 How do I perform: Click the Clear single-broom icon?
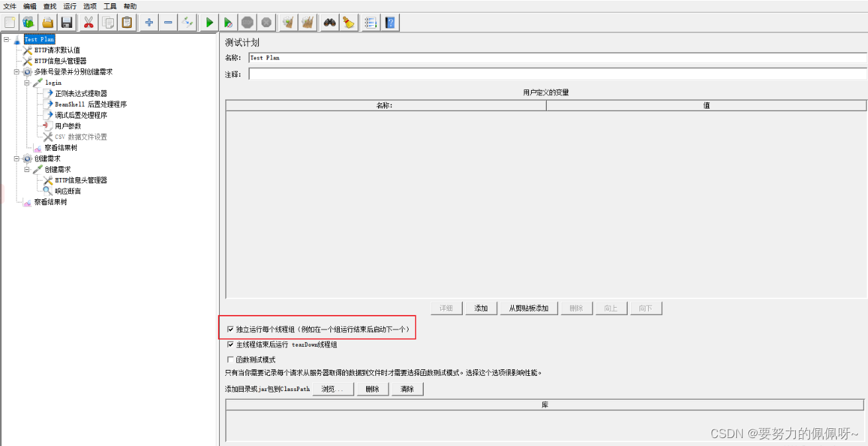[x=288, y=22]
